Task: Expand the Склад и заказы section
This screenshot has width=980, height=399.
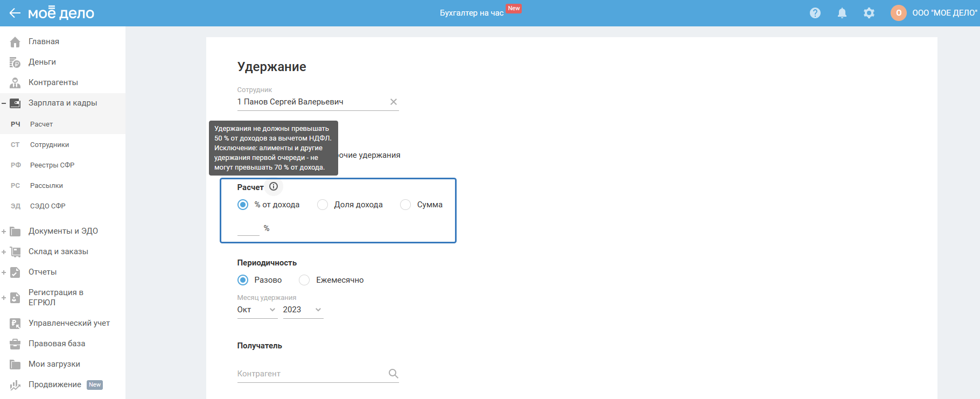Action: coord(4,251)
